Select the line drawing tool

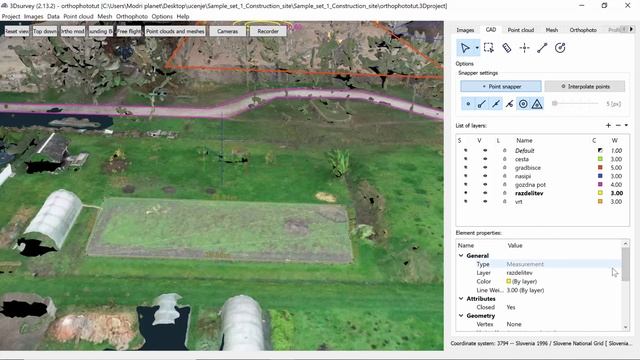point(542,48)
